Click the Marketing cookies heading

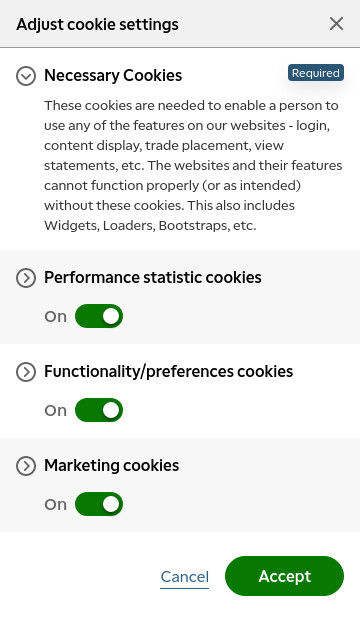click(111, 466)
